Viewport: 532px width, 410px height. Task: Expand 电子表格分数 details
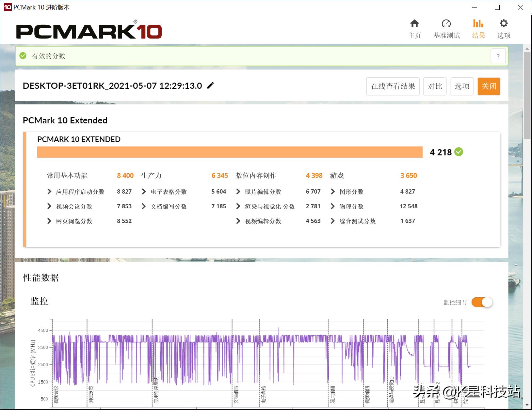(x=144, y=192)
